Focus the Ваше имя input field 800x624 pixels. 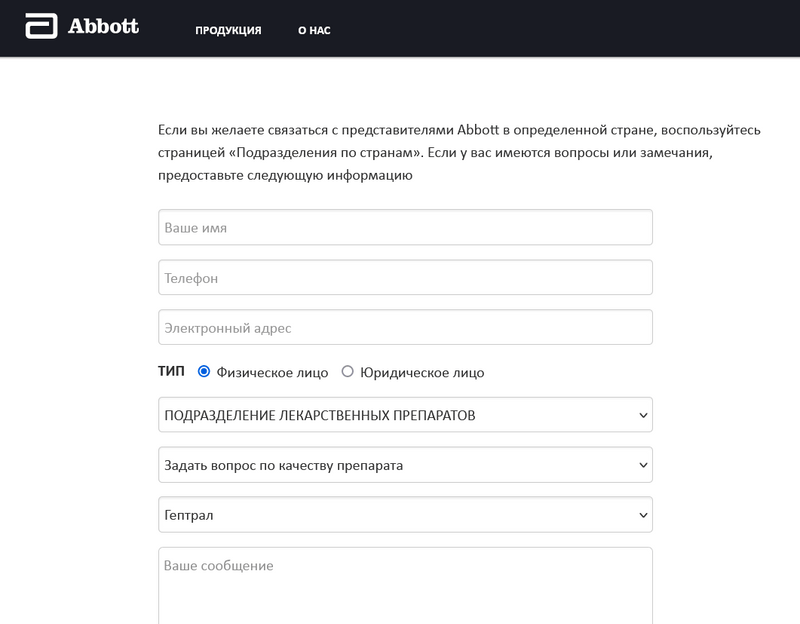[x=405, y=227]
